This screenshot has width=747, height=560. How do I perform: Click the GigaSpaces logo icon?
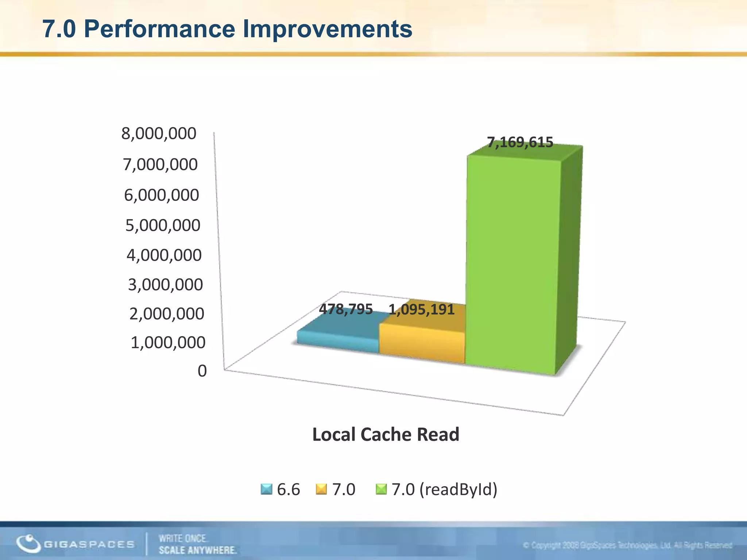28,544
